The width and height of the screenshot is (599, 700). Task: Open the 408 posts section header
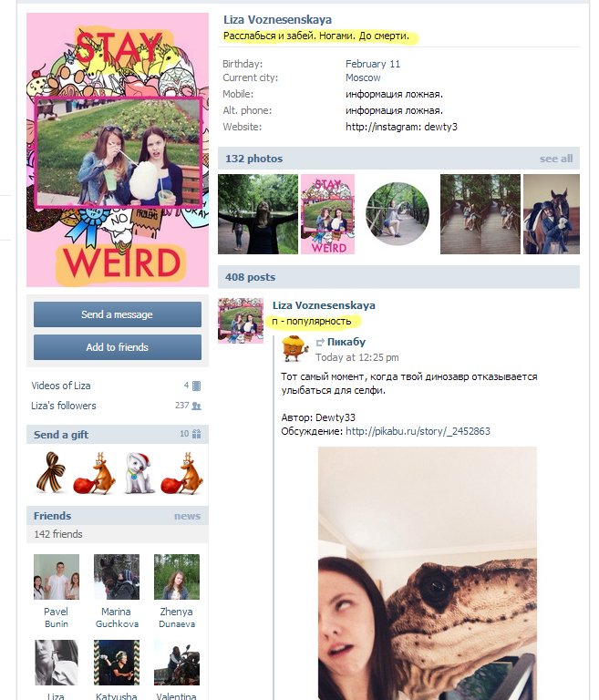(x=250, y=277)
